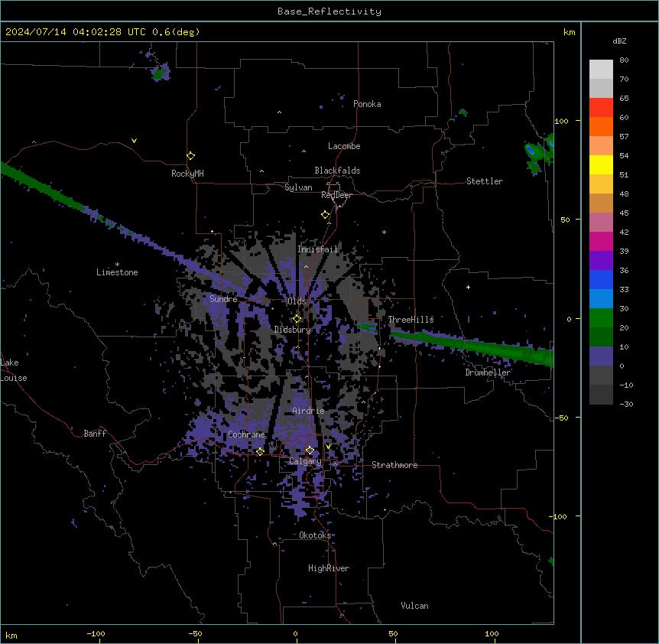
Task: Click the asterisk marker above Limestone
Action: point(117,265)
